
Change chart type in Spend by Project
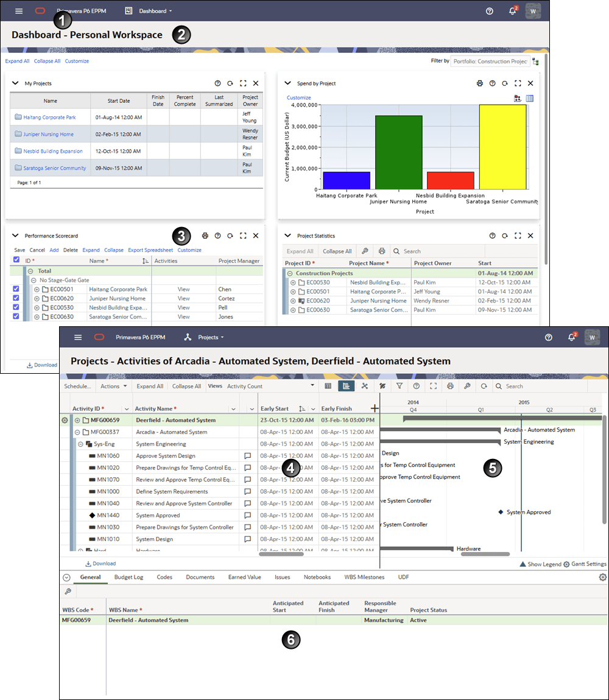[x=518, y=98]
